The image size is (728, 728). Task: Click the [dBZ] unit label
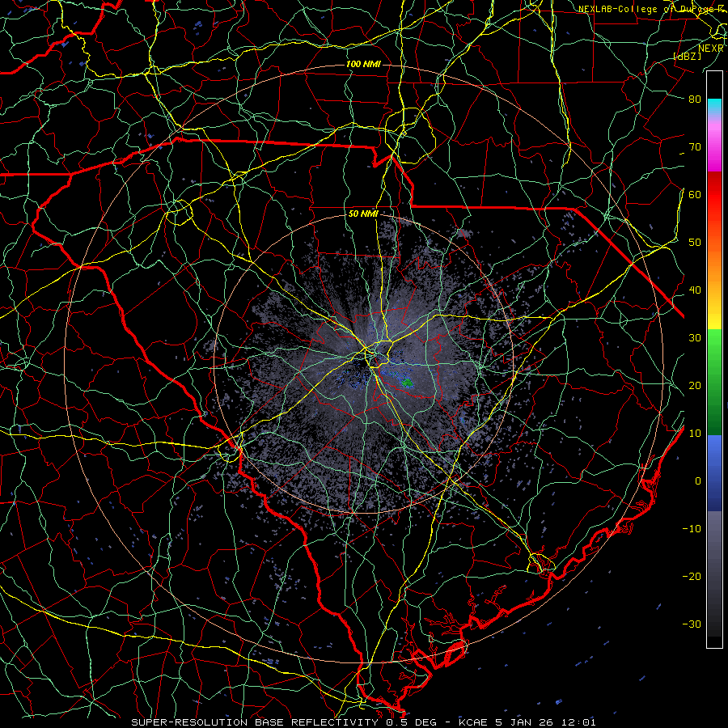click(687, 56)
